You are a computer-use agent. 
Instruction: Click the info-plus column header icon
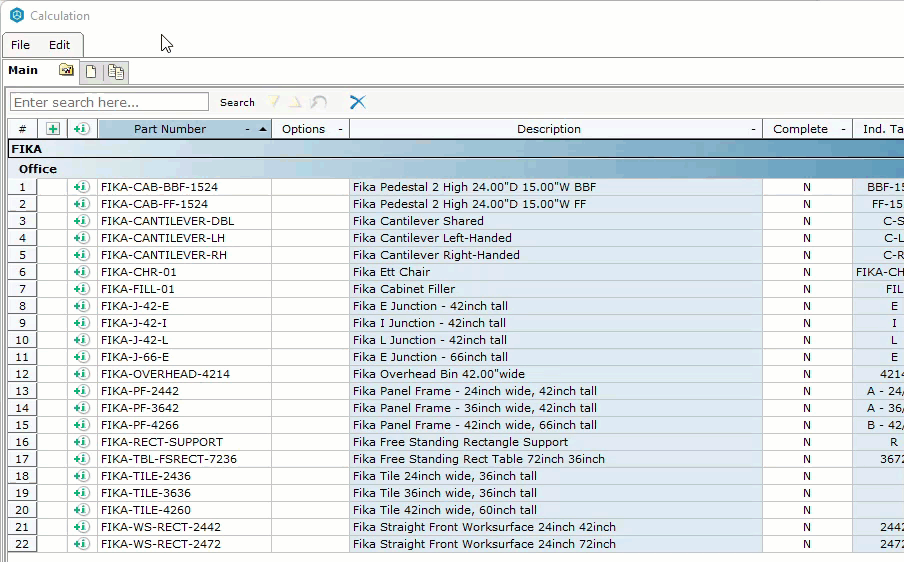(x=82, y=129)
